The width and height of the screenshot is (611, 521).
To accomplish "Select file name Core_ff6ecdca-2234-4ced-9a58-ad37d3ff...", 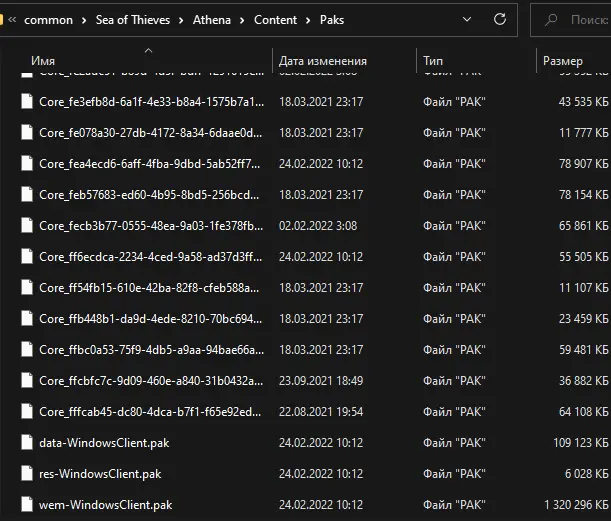I will coord(150,257).
